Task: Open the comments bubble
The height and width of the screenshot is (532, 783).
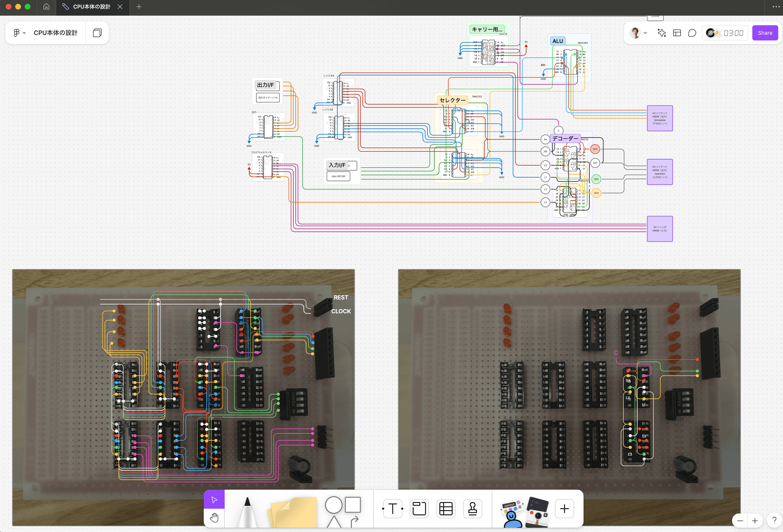Action: coord(692,33)
